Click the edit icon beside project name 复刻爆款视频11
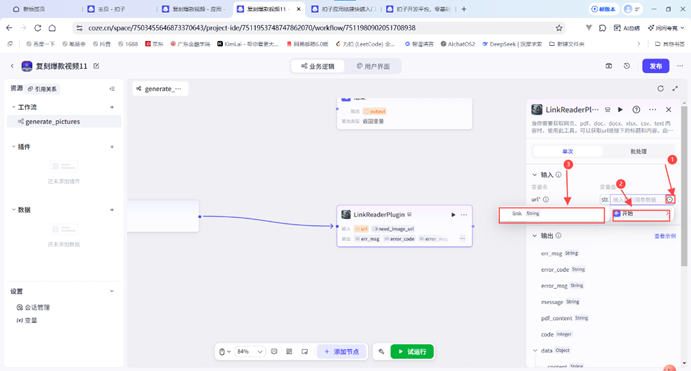Viewport: 691px width, 371px height. [96, 66]
